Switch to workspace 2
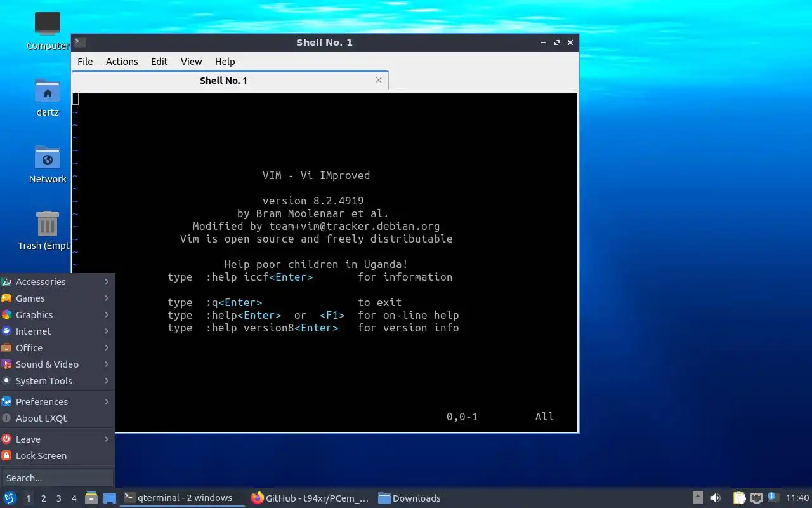Image resolution: width=812 pixels, height=508 pixels. coord(43,498)
